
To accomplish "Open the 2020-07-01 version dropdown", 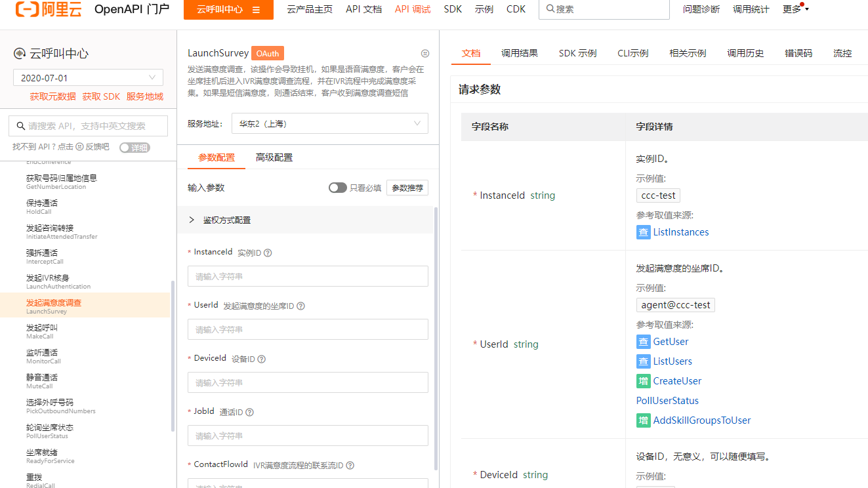I will [x=88, y=77].
